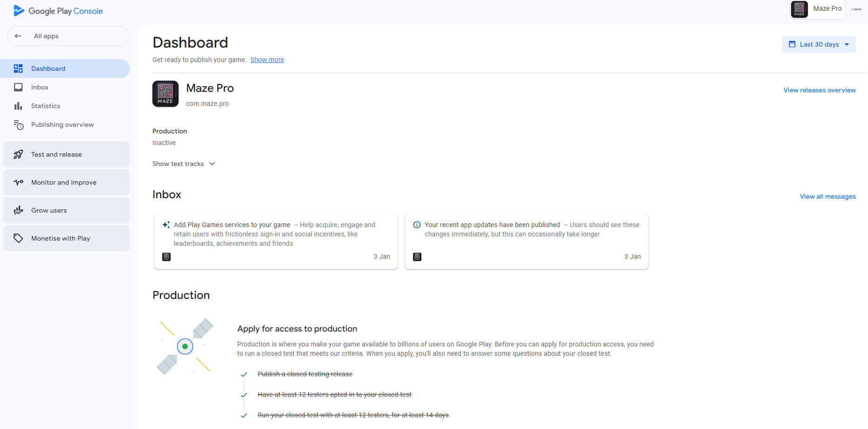Open the Maze Pro app switcher at top right

[x=818, y=9]
